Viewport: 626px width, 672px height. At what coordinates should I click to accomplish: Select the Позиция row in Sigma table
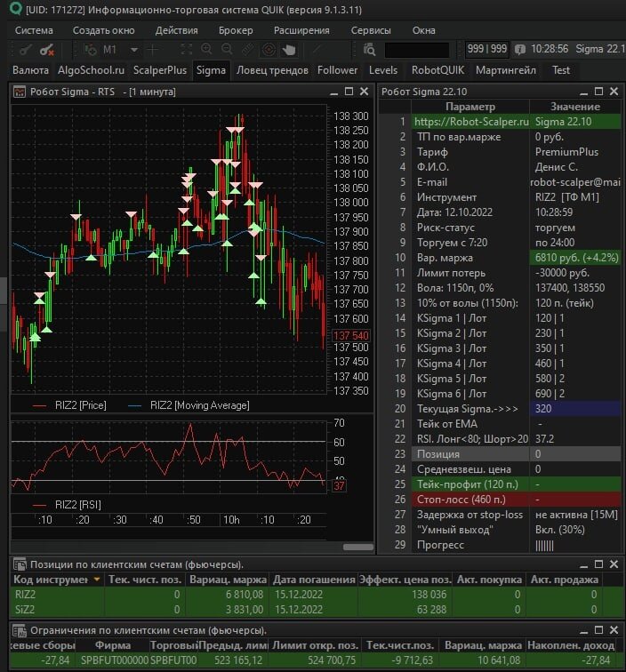[x=500, y=454]
